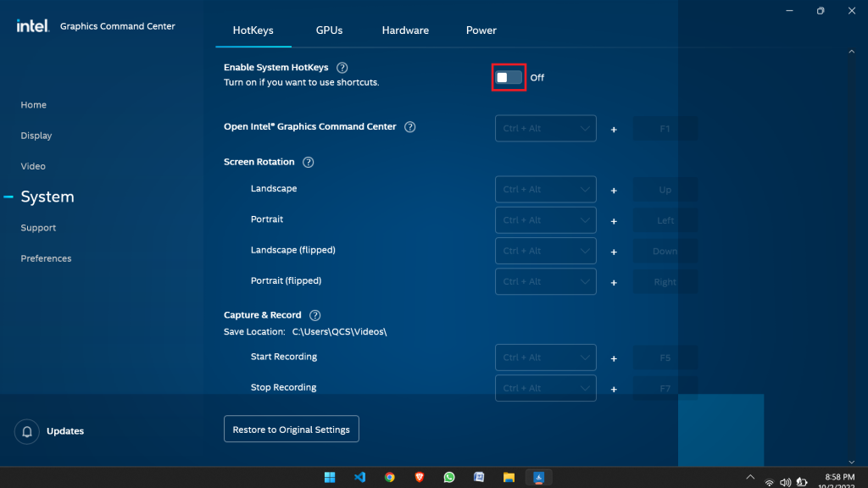Click the battery icon in system tray
868x488 pixels.
[802, 482]
